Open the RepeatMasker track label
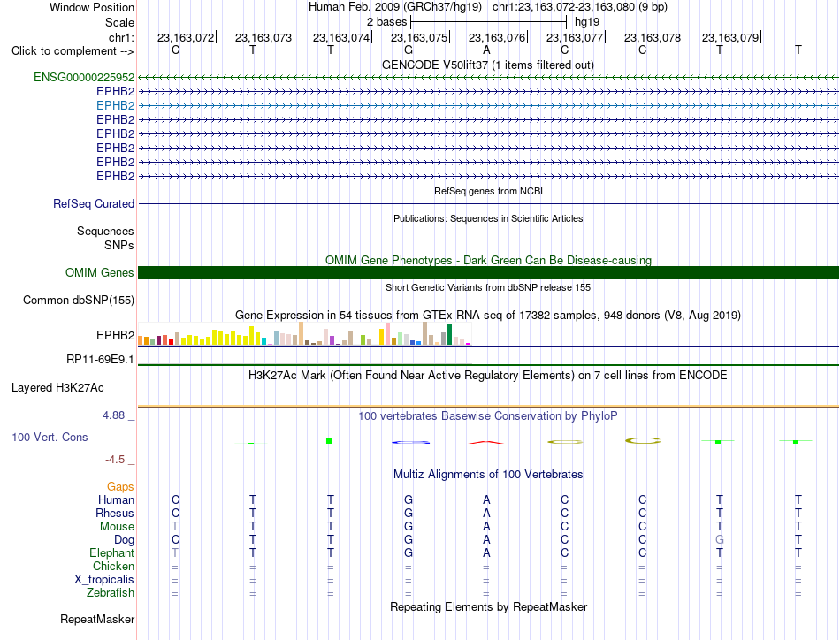Image resolution: width=840 pixels, height=640 pixels. coord(97,619)
